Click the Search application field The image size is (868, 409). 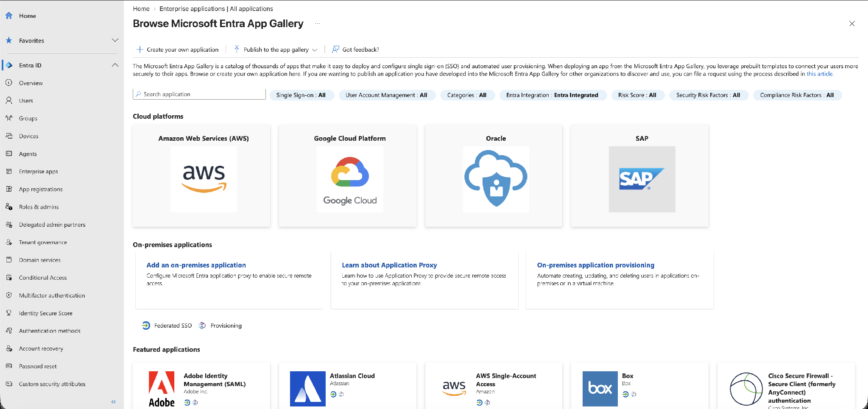pyautogui.click(x=199, y=94)
